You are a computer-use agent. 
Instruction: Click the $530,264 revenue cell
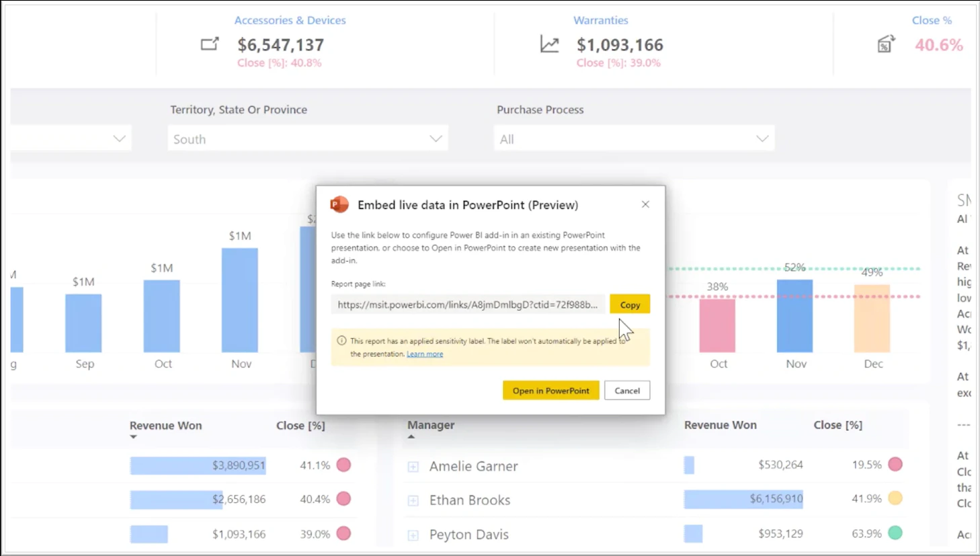coord(780,465)
